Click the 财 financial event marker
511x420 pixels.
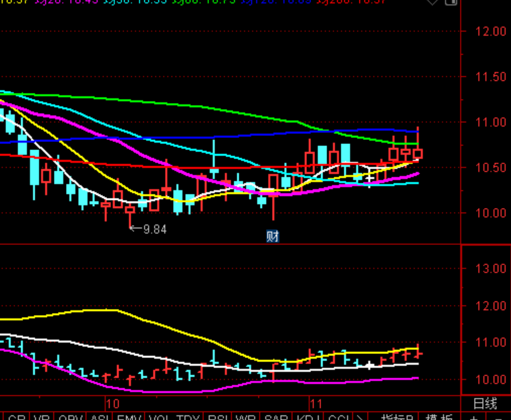[x=273, y=236]
